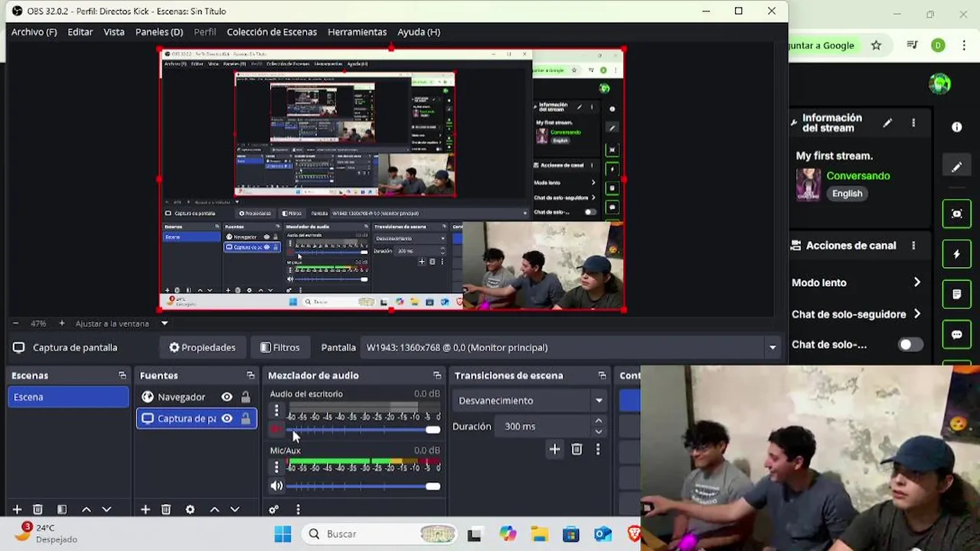
Task: Toggle lock on Navegador source
Action: pyautogui.click(x=245, y=397)
